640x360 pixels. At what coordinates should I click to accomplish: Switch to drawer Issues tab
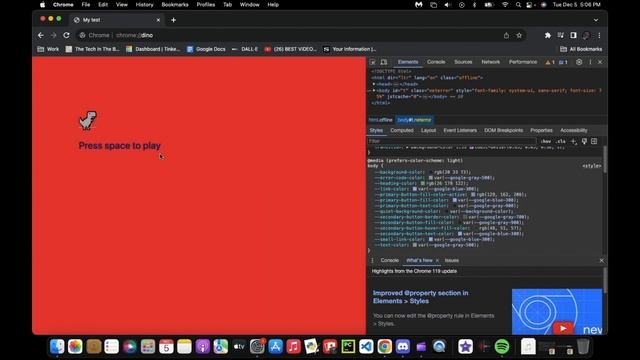point(451,260)
